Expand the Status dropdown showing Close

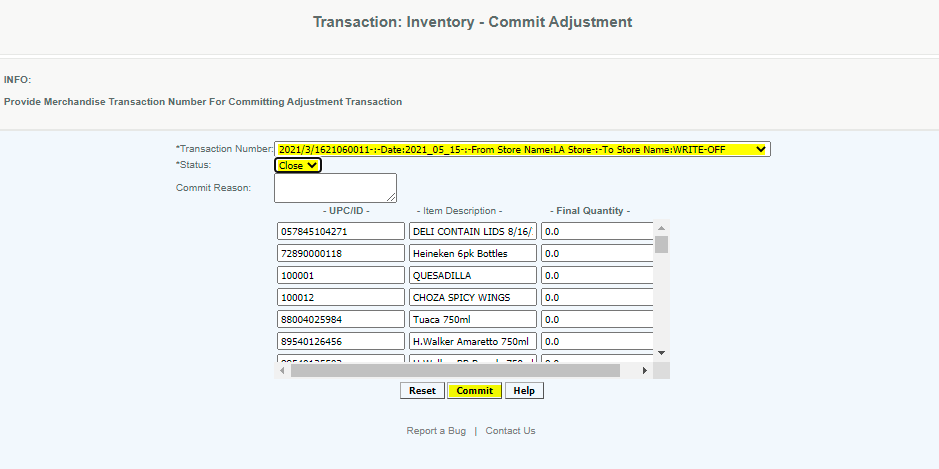tap(298, 165)
